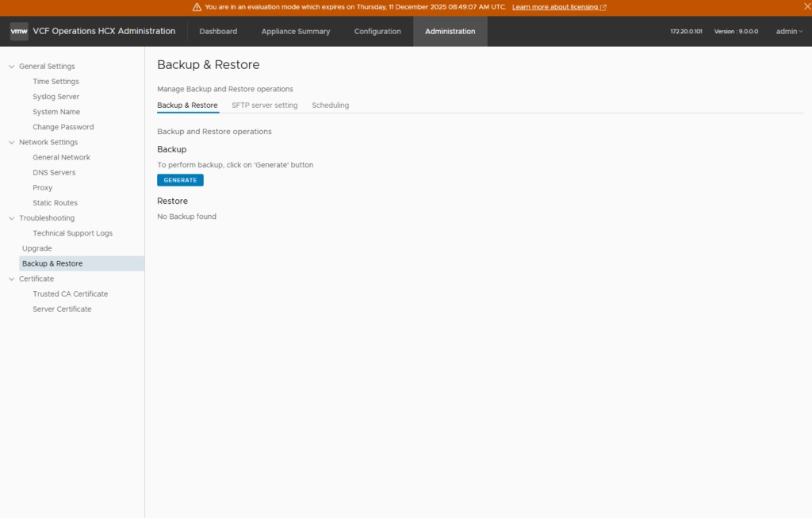Screen dimensions: 812x518
Task: Collapse the Certificate section in sidebar
Action: tap(11, 279)
